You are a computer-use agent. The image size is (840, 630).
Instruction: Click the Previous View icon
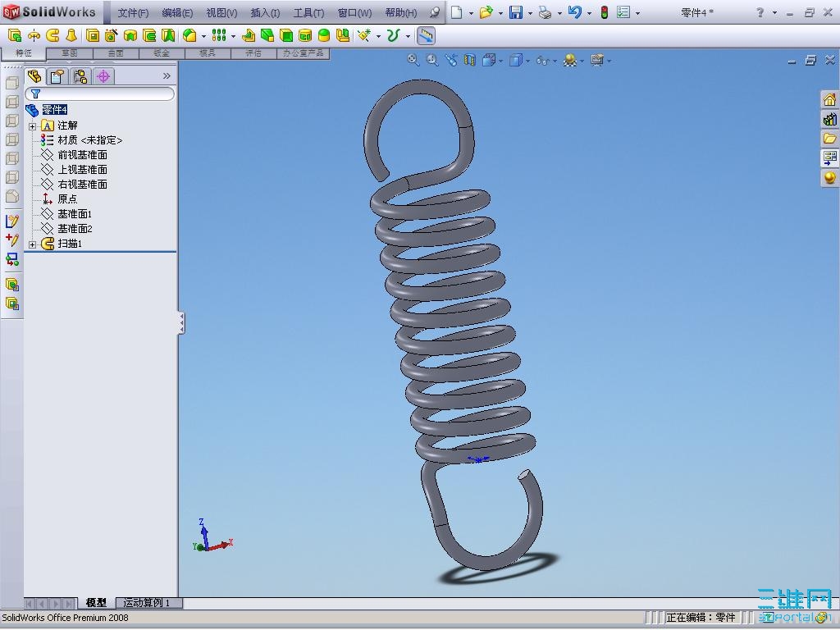point(451,60)
